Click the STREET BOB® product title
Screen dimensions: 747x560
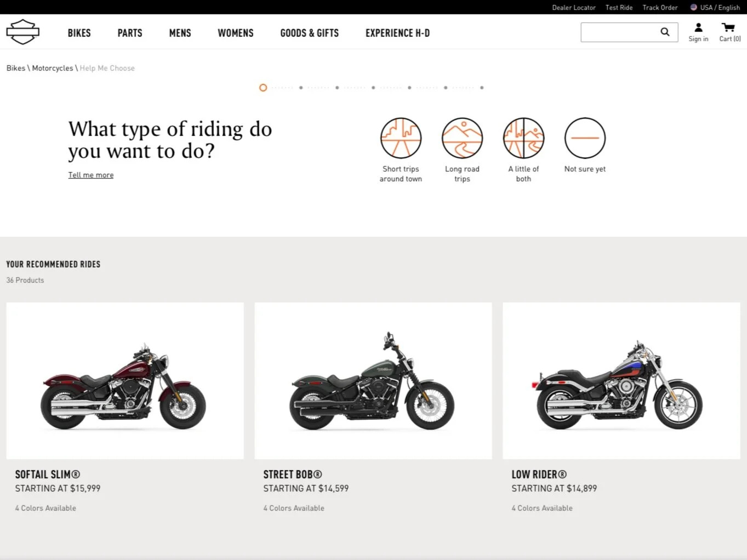pyautogui.click(x=293, y=475)
